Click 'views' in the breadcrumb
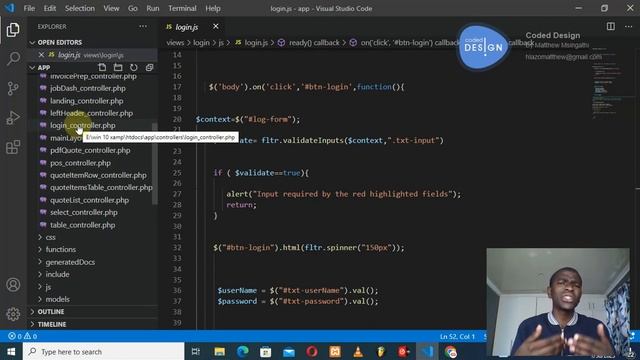The height and width of the screenshot is (360, 640). pyautogui.click(x=175, y=42)
